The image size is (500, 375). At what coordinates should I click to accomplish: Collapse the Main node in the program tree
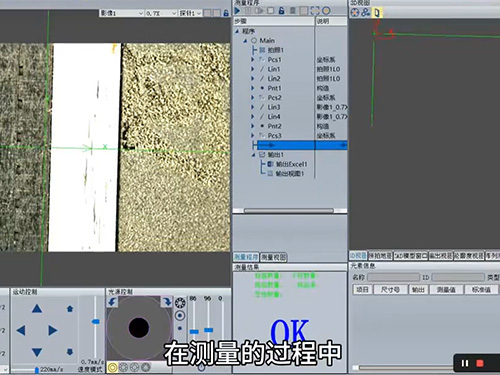pos(246,41)
